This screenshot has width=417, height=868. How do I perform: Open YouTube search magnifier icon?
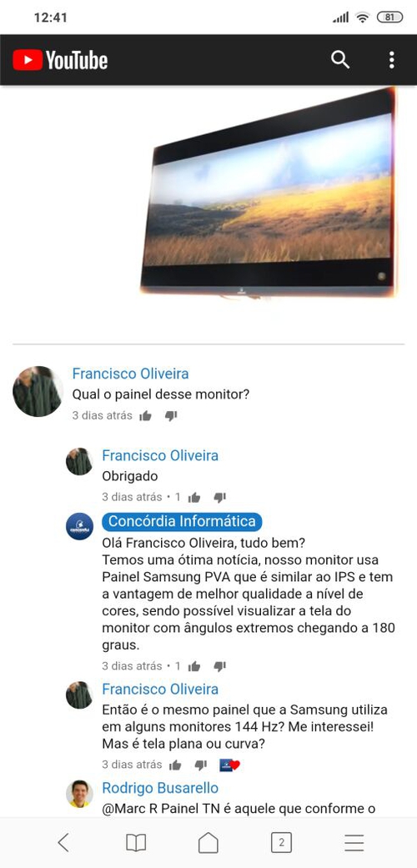point(340,59)
